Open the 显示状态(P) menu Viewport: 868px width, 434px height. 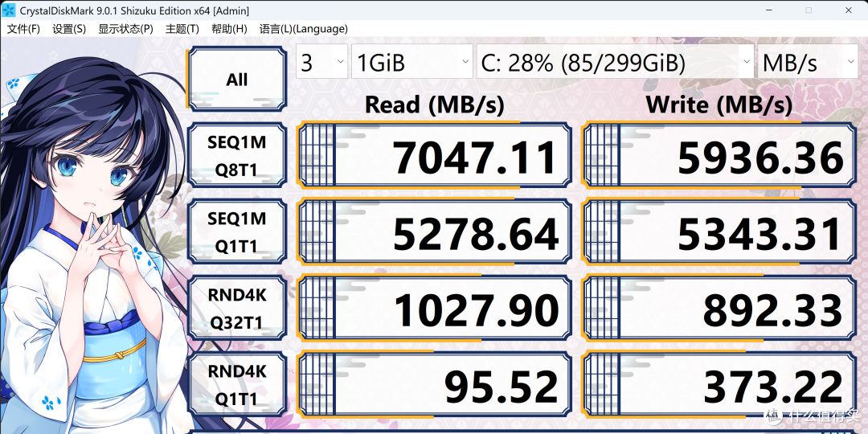click(125, 29)
